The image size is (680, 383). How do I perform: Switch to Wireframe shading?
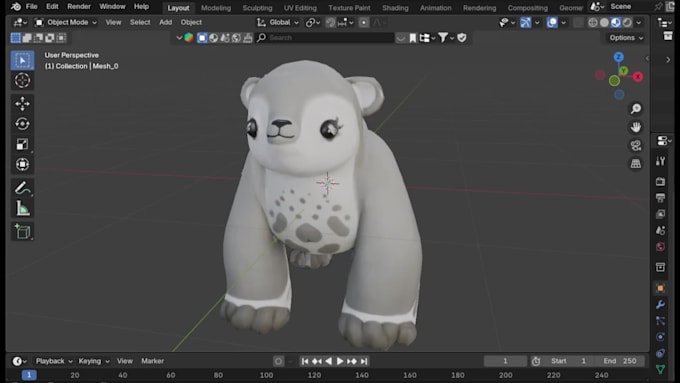point(592,22)
